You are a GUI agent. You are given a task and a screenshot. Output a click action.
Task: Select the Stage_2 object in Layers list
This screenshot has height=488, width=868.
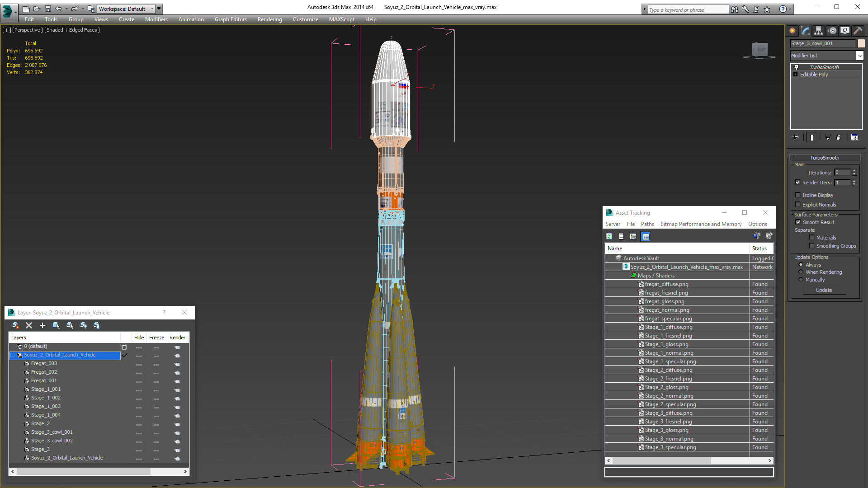[40, 423]
